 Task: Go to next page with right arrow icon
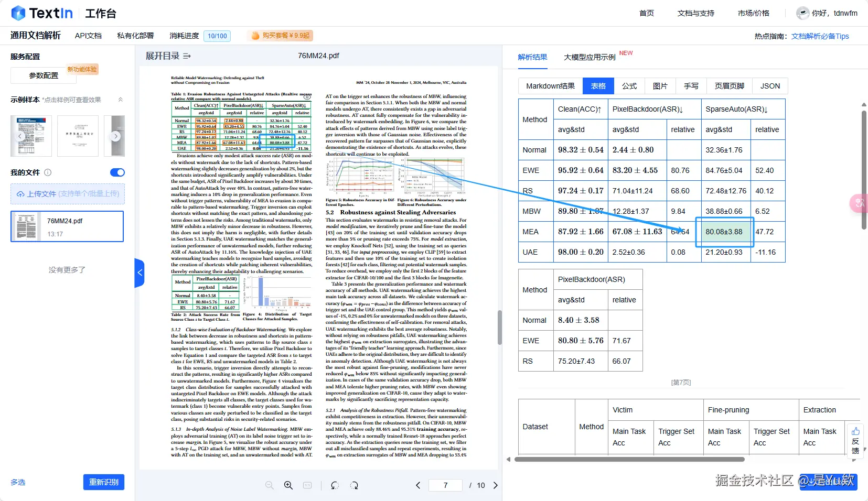coord(496,485)
